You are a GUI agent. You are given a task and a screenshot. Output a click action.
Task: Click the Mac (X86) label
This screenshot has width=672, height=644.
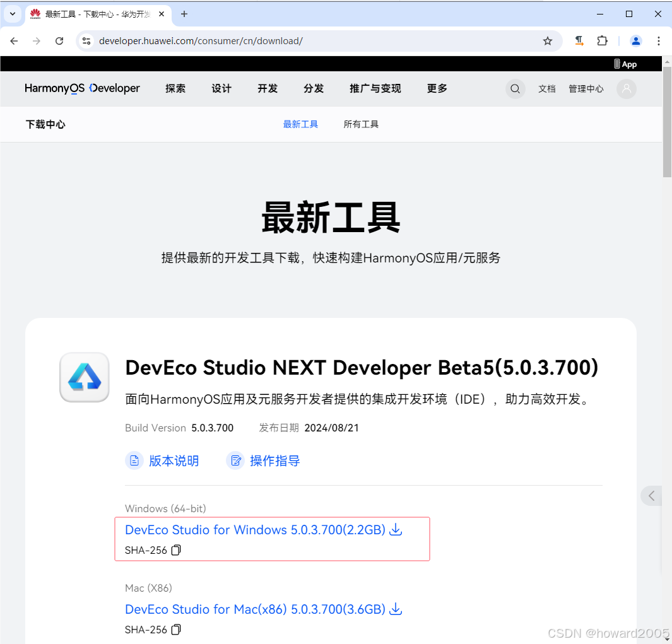[148, 588]
